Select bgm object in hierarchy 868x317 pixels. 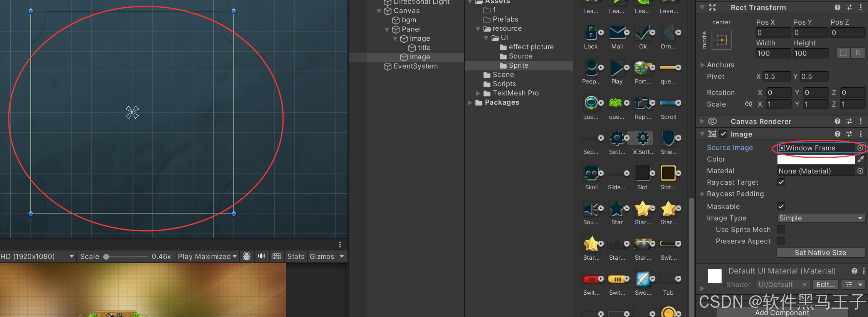(404, 20)
